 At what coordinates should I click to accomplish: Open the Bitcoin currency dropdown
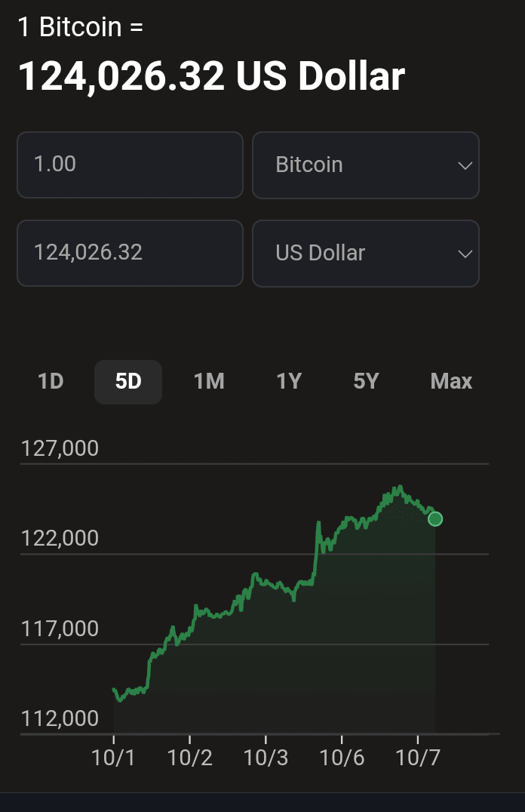click(365, 165)
